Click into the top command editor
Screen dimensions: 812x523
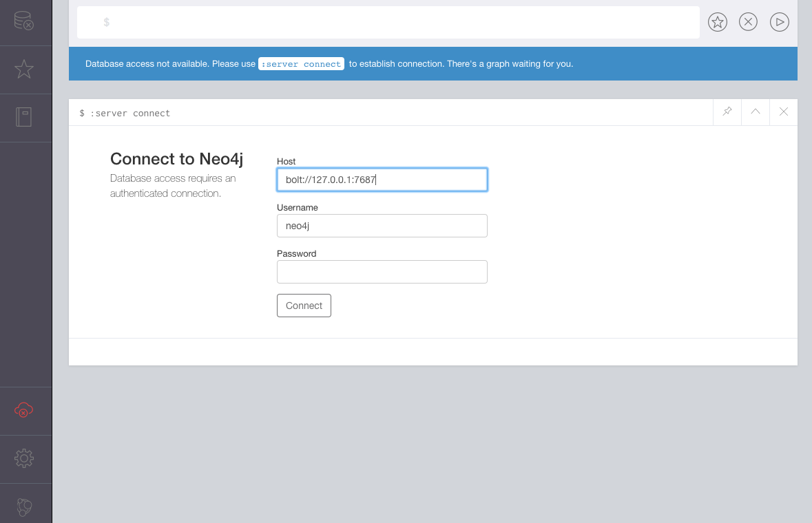[x=399, y=22]
